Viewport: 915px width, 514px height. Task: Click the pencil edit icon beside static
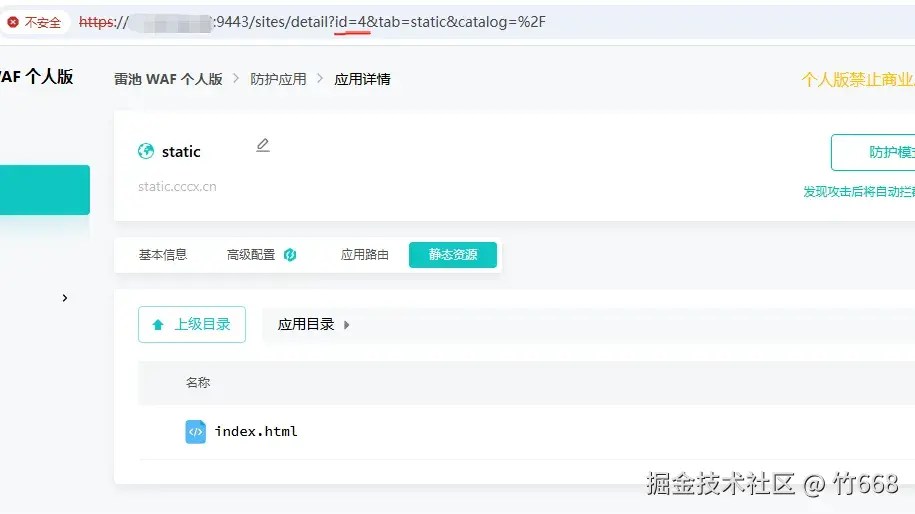coord(263,145)
